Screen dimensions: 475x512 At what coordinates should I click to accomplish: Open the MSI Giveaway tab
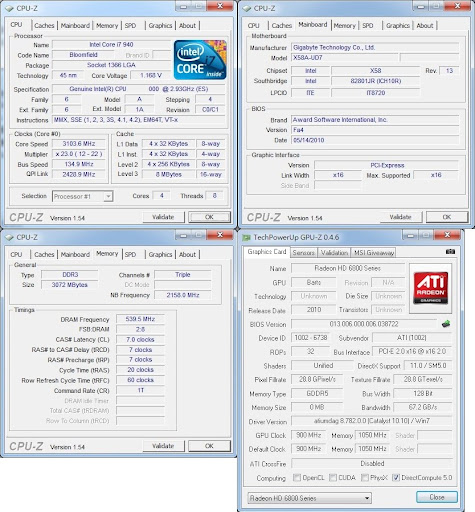(374, 253)
